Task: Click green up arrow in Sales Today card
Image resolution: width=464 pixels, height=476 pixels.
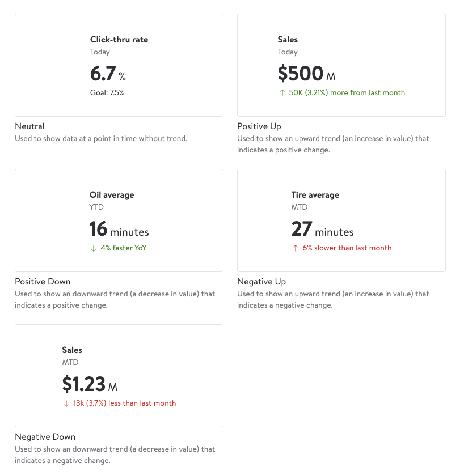Action: [282, 93]
